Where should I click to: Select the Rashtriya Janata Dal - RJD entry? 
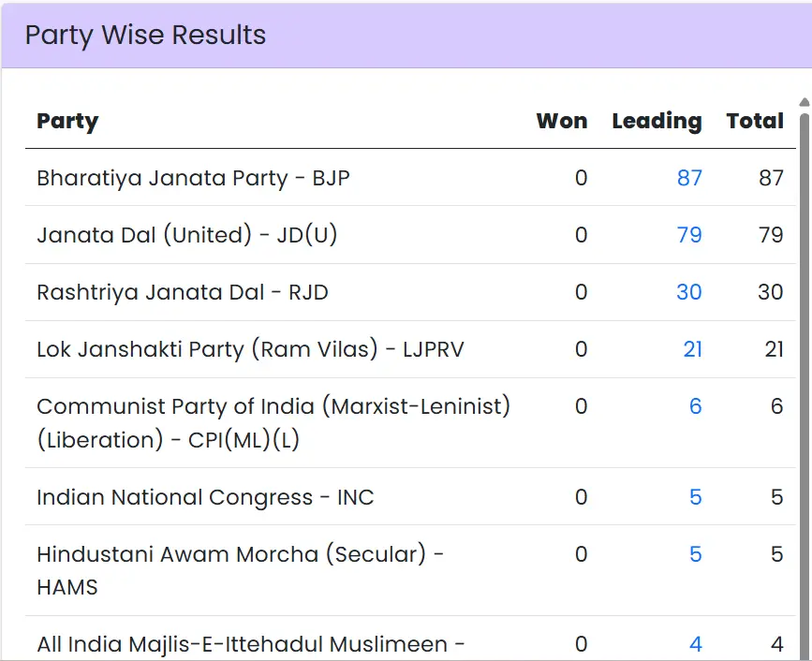(182, 292)
